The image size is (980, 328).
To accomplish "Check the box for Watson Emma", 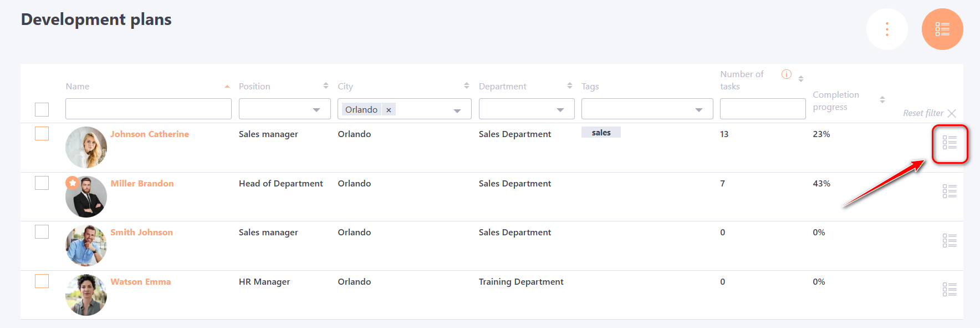I will [42, 281].
